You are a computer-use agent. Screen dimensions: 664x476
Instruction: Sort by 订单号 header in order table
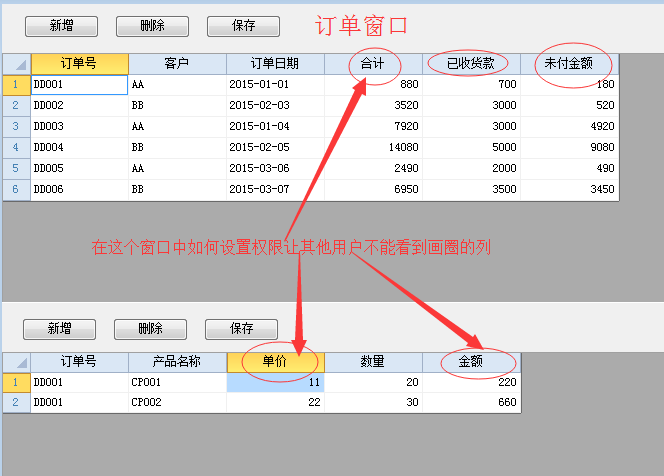[80, 64]
